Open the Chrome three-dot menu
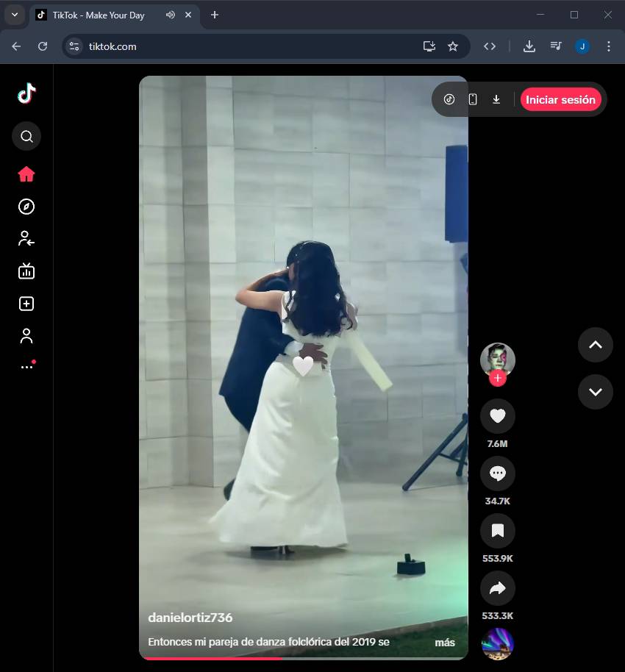 [608, 46]
